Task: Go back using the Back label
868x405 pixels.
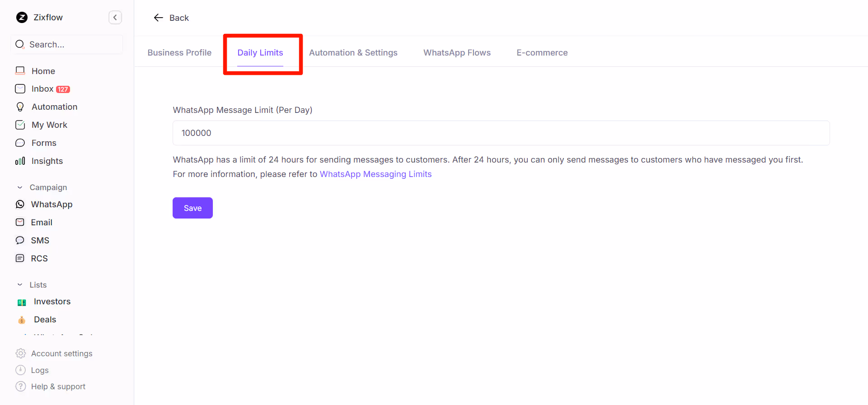Action: point(179,18)
